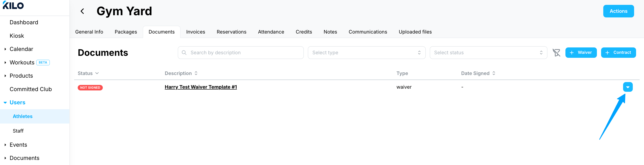The image size is (644, 165).
Task: Switch to the Reservations tab
Action: (x=231, y=32)
